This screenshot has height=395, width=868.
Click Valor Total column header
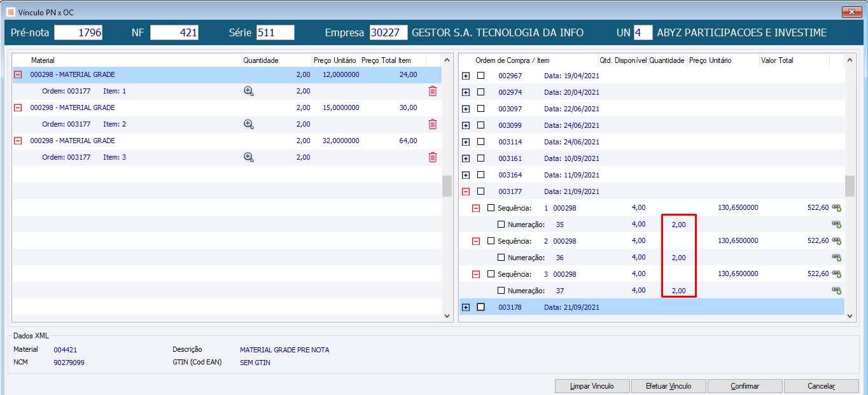pyautogui.click(x=794, y=60)
